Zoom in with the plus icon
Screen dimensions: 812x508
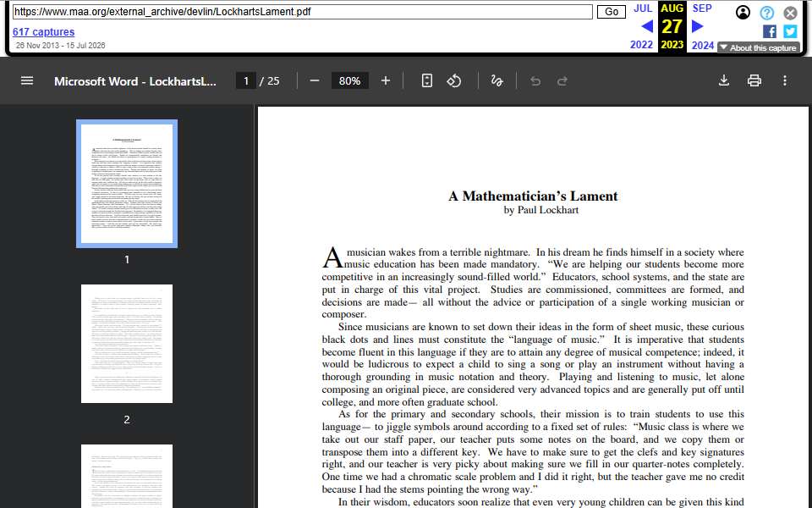[386, 81]
